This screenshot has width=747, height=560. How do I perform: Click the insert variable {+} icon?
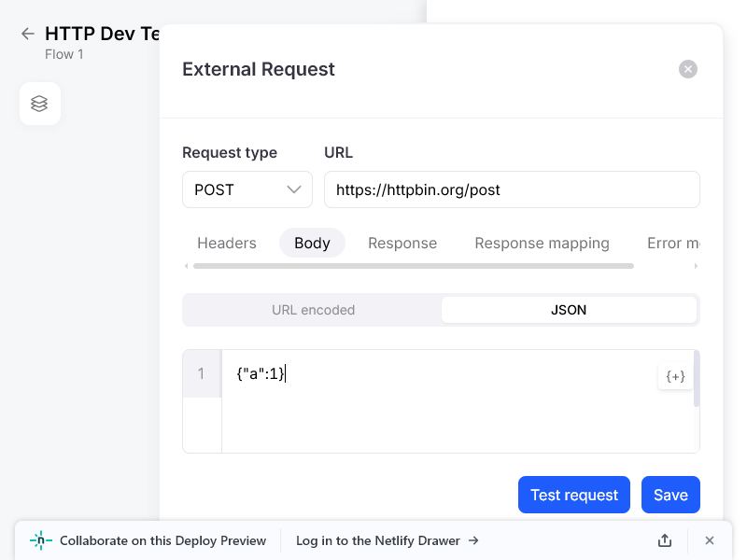click(x=675, y=376)
